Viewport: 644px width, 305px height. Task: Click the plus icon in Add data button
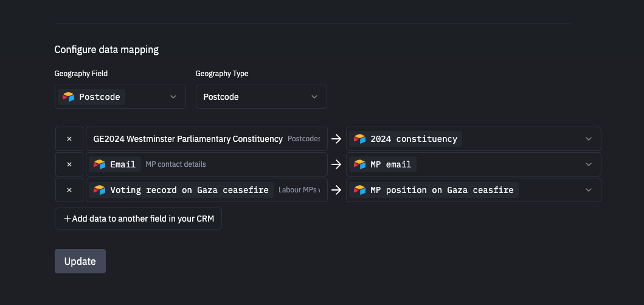point(67,219)
